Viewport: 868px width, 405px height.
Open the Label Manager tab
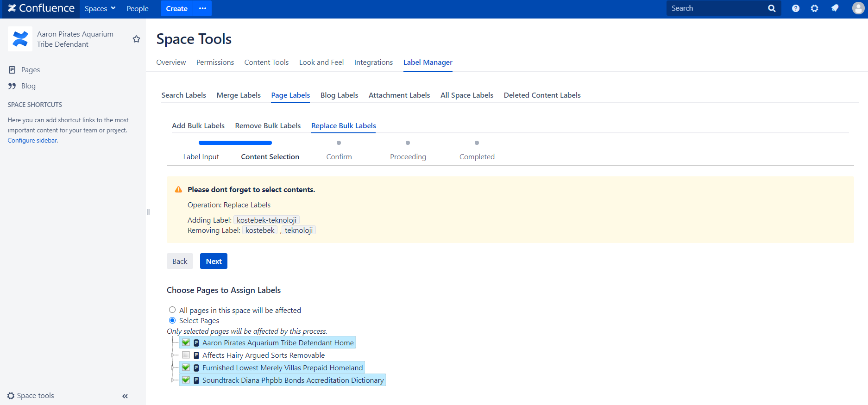[428, 62]
